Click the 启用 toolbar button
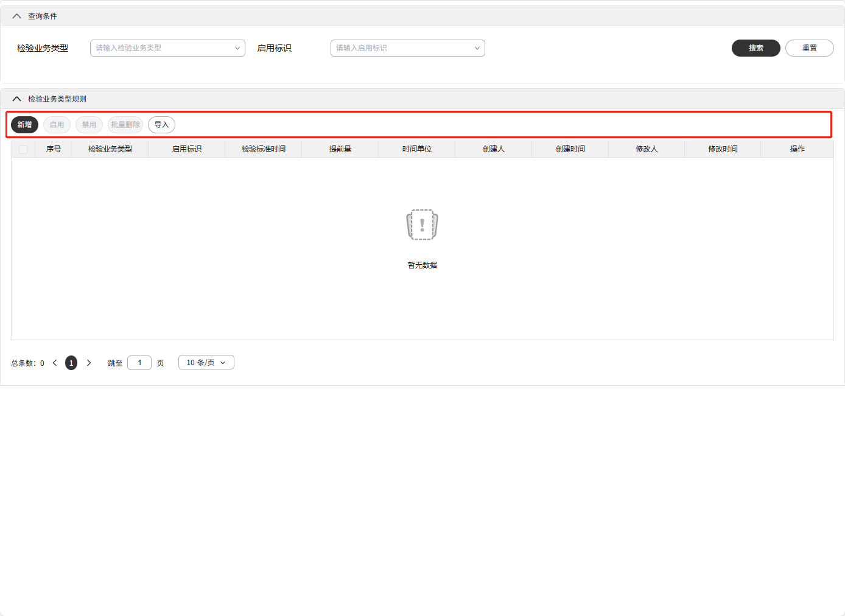This screenshot has width=845, height=616. 57,125
